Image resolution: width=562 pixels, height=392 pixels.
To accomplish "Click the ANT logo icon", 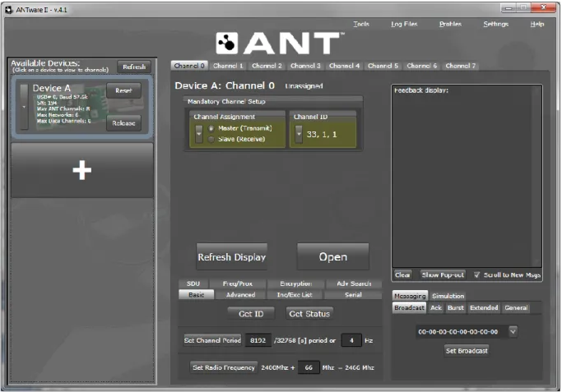I will [x=226, y=43].
